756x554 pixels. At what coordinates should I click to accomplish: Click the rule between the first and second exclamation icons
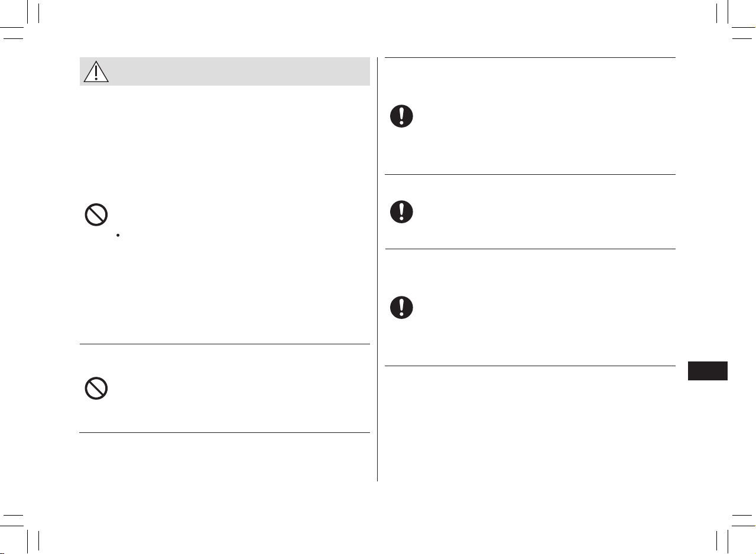pos(530,174)
